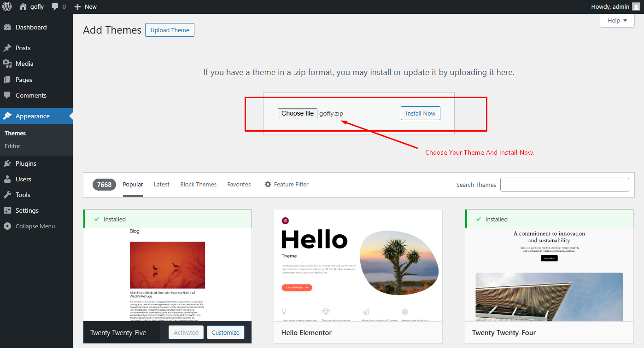Open the Help dropdown
Viewport: 644px width, 348px height.
[x=617, y=20]
